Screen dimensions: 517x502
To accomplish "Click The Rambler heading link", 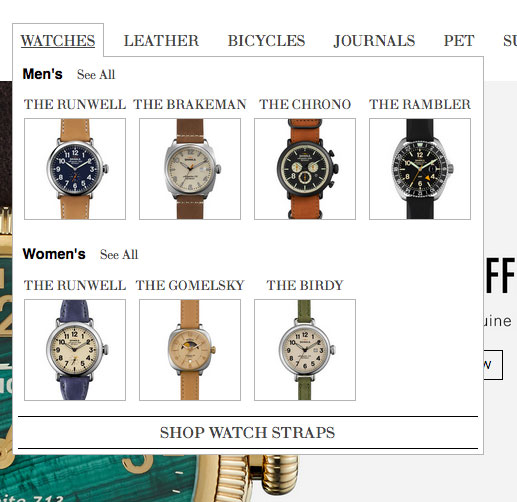I will pos(420,104).
